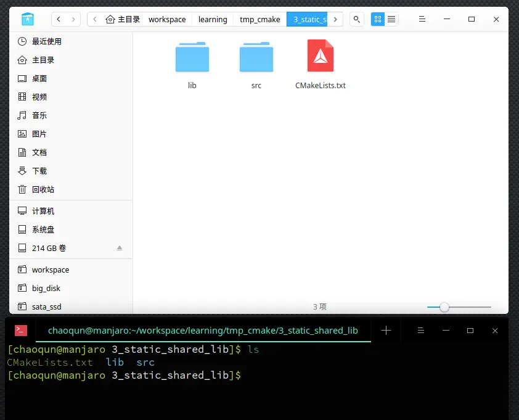Open 文档 in the sidebar
The image size is (519, 420).
point(71,152)
